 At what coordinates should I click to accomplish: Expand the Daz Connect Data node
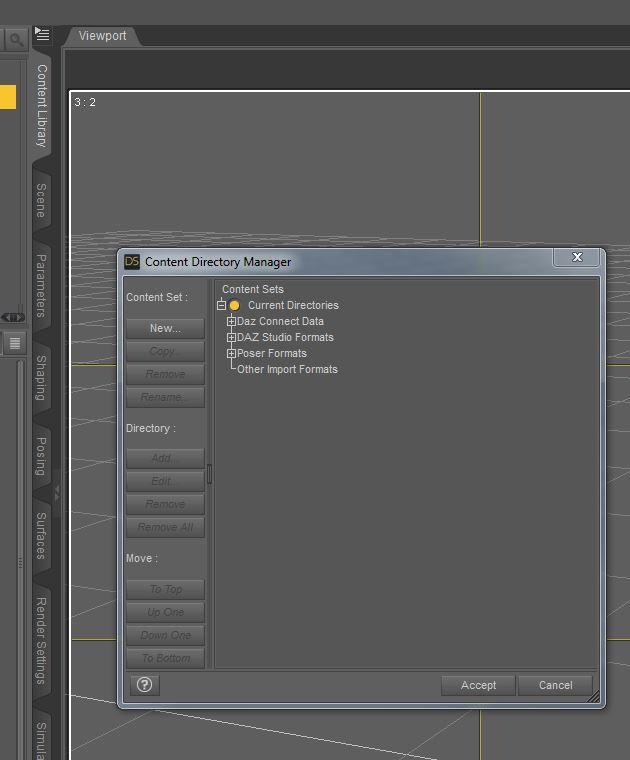coord(231,321)
